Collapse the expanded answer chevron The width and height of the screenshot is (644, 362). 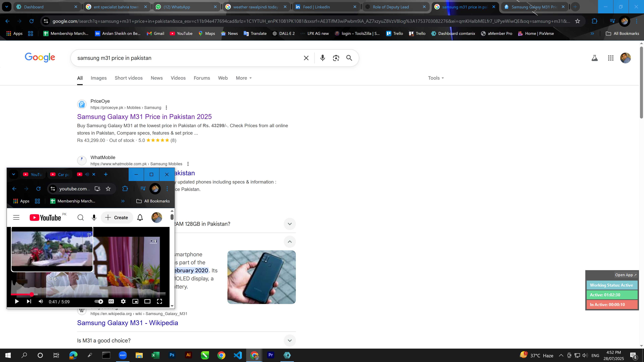coord(290,242)
